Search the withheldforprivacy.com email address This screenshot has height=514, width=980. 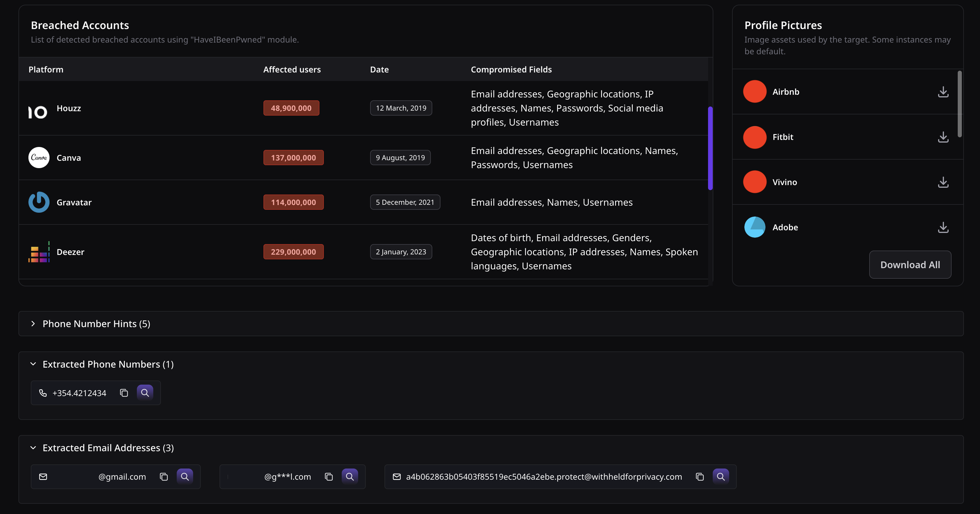point(721,476)
